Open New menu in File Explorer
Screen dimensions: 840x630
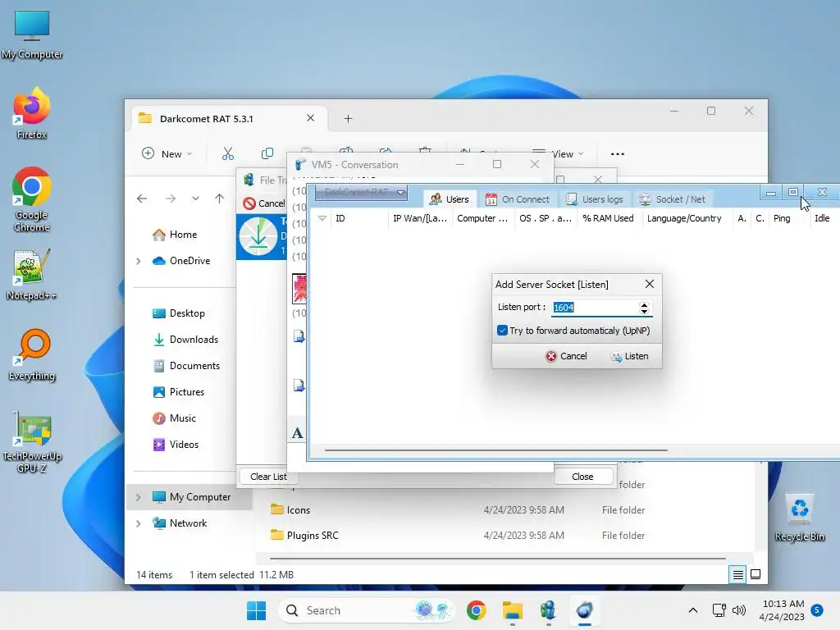coord(167,153)
